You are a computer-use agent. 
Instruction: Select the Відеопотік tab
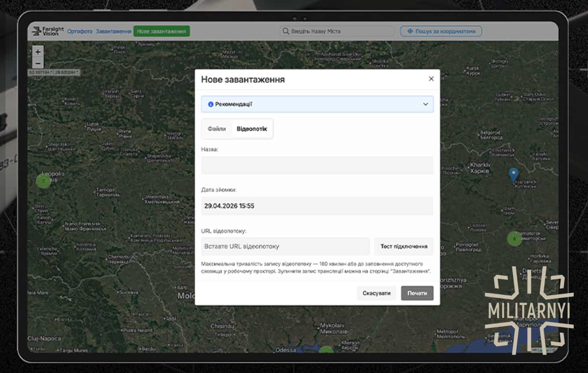[x=252, y=129]
